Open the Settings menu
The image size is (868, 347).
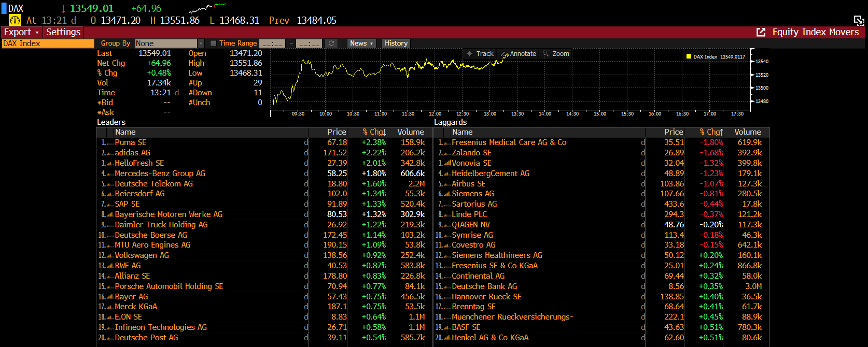click(x=63, y=32)
